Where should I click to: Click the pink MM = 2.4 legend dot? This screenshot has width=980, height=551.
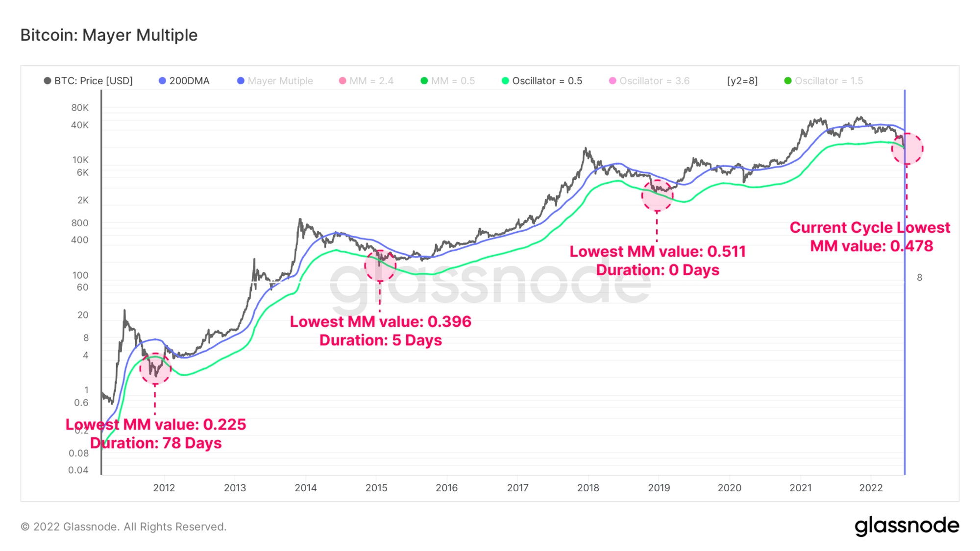click(x=343, y=81)
